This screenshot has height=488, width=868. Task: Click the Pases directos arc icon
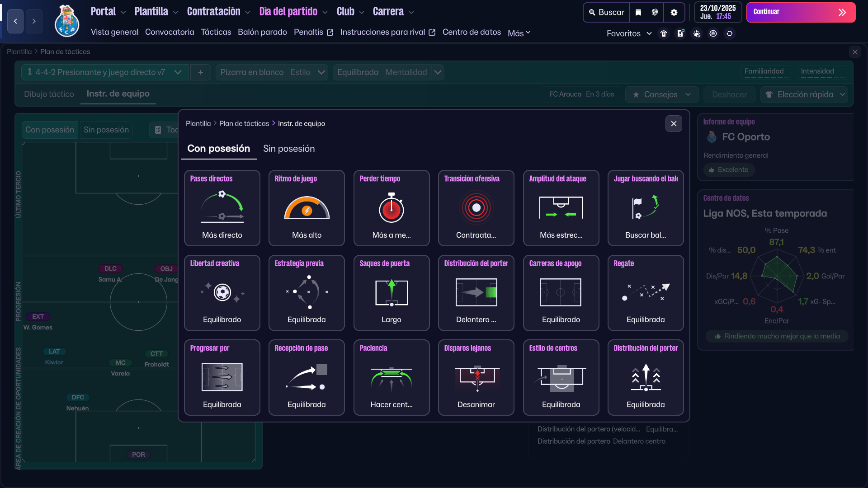tap(222, 207)
